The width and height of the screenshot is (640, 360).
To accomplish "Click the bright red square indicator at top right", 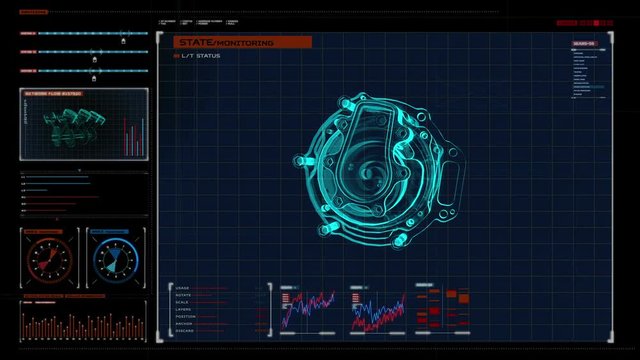I will click(596, 23).
